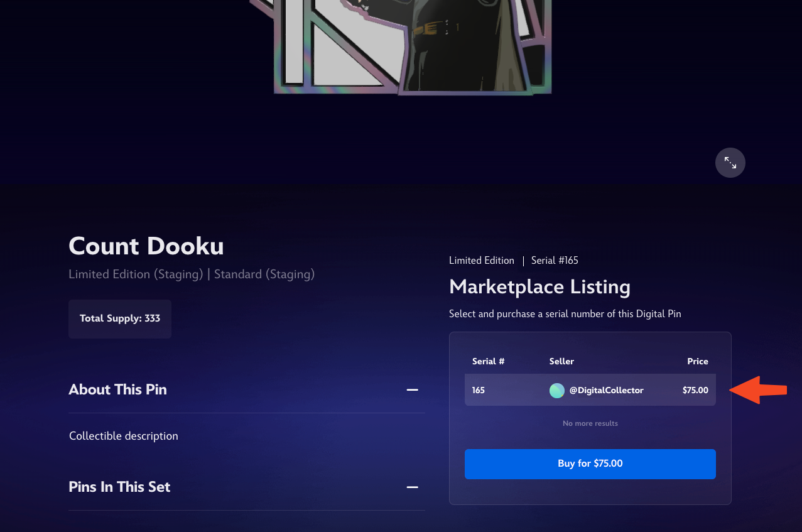The height and width of the screenshot is (532, 802).
Task: Open the @DigitalCollector seller profile name
Action: click(607, 390)
